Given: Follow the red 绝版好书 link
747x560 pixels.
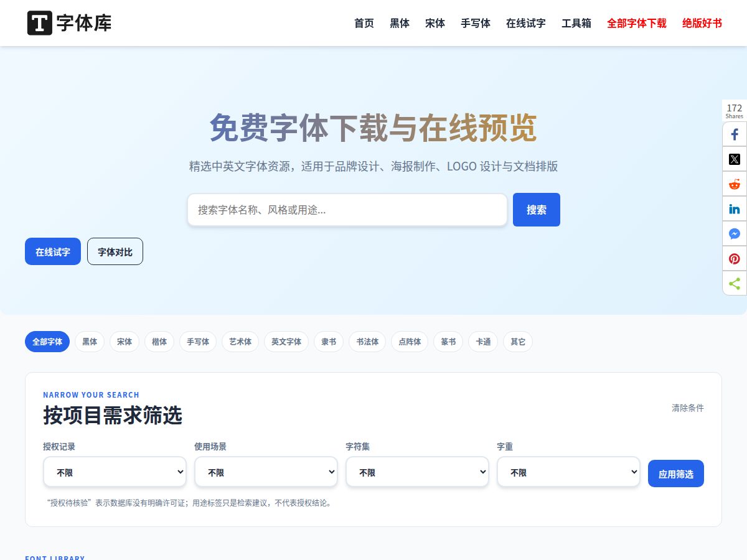Looking at the screenshot, I should click(x=702, y=23).
